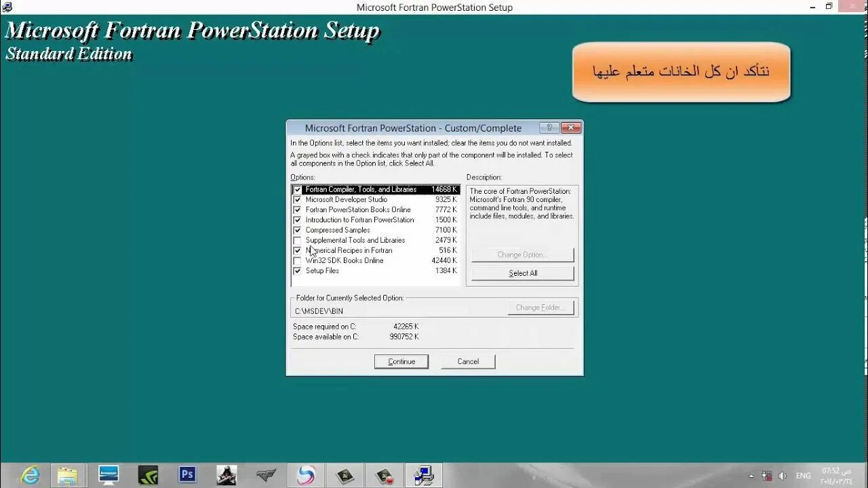
Task: Toggle the Fortran PowerStation Books Online checkbox
Action: tap(297, 210)
